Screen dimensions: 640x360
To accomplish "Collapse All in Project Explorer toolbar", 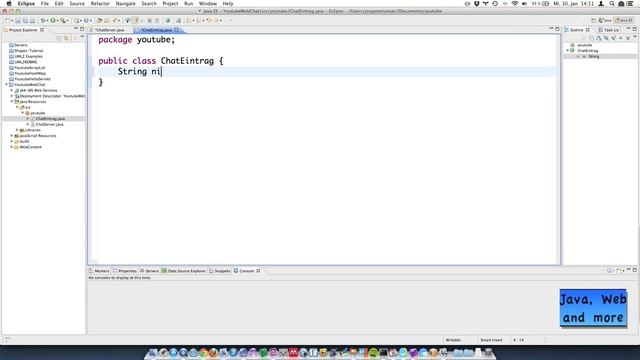I will pyautogui.click(x=59, y=38).
